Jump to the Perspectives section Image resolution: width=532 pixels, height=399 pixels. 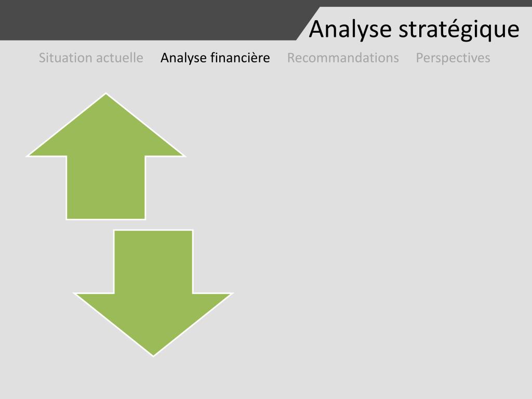pos(453,58)
